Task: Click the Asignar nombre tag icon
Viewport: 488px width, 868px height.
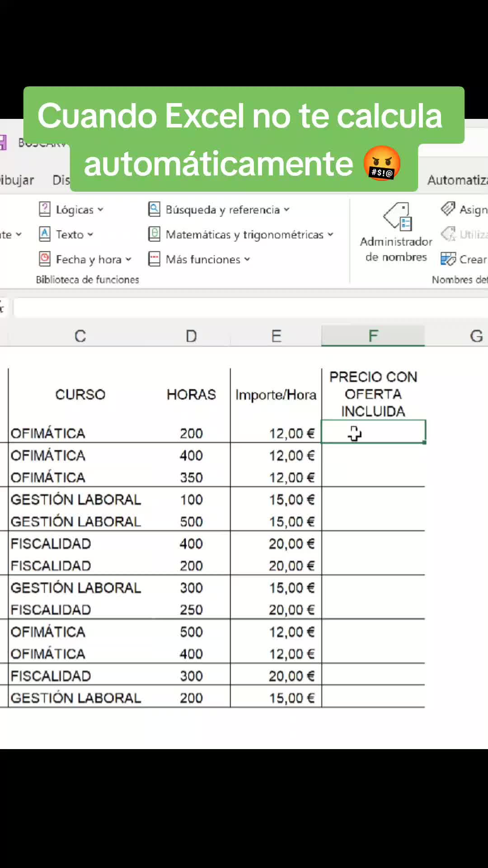Action: (x=448, y=209)
